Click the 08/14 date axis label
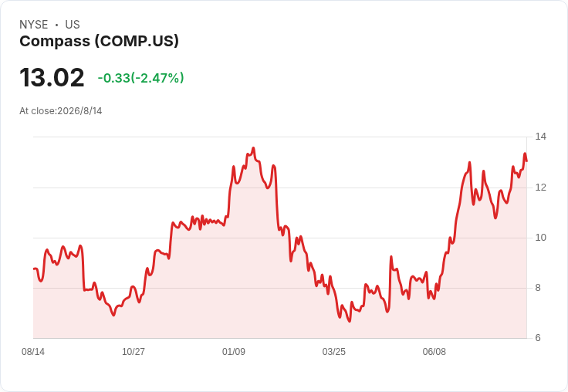 tap(33, 351)
